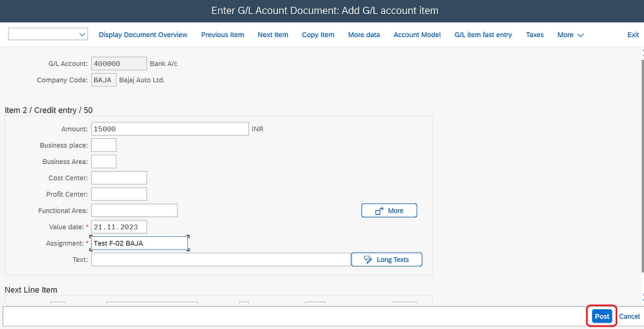This screenshot has width=644, height=329.
Task: Focus the Business place field
Action: (x=104, y=145)
